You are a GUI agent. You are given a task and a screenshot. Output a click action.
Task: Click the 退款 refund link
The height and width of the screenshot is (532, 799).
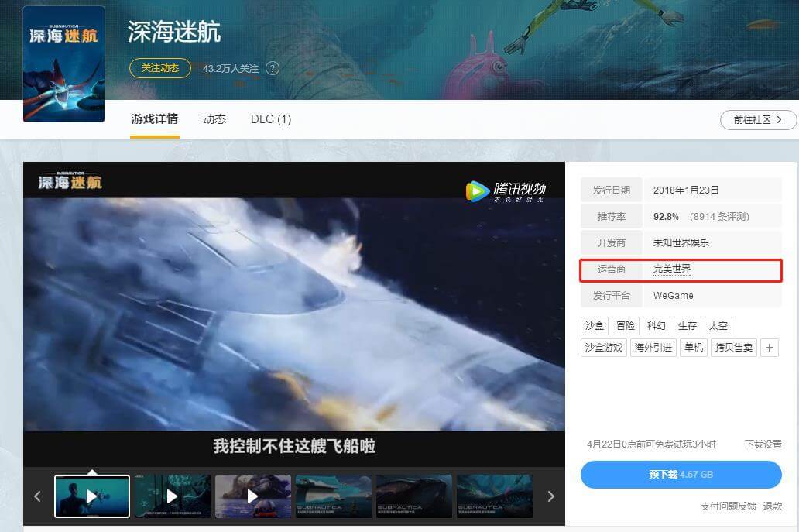(x=772, y=506)
